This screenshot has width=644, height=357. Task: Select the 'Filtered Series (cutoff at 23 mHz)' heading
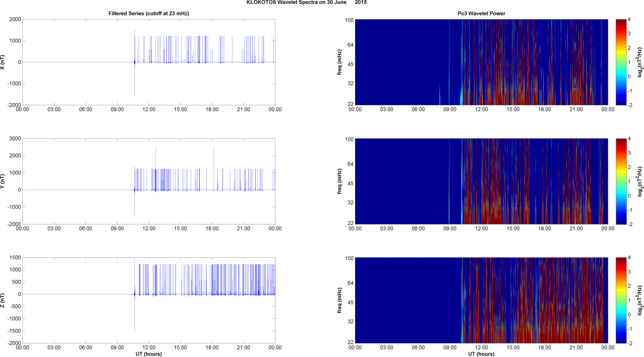(149, 13)
